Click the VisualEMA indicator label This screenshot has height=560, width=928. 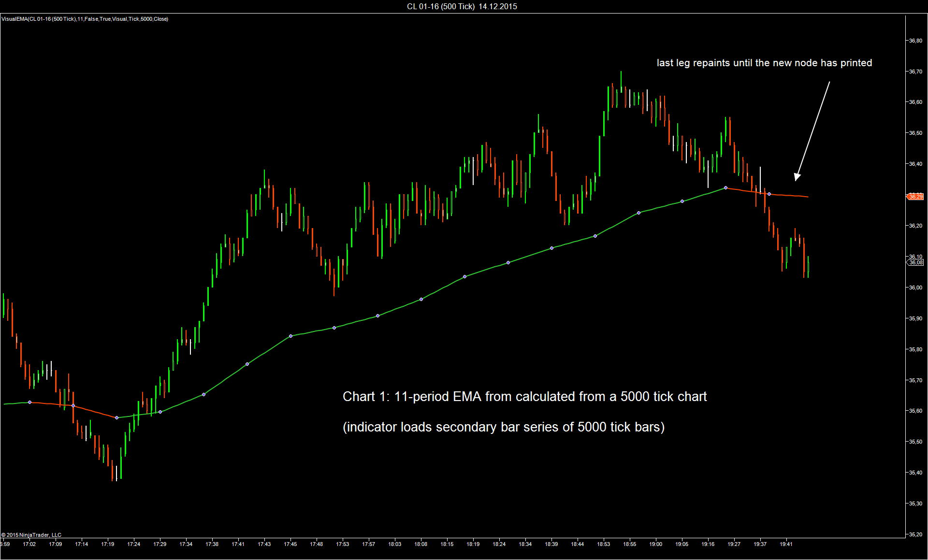click(85, 19)
